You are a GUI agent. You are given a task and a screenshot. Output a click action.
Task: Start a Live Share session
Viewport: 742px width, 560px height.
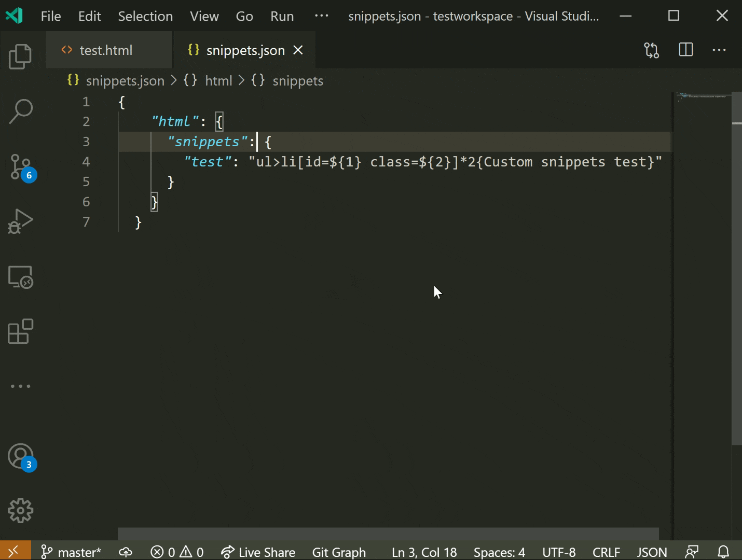(x=258, y=552)
